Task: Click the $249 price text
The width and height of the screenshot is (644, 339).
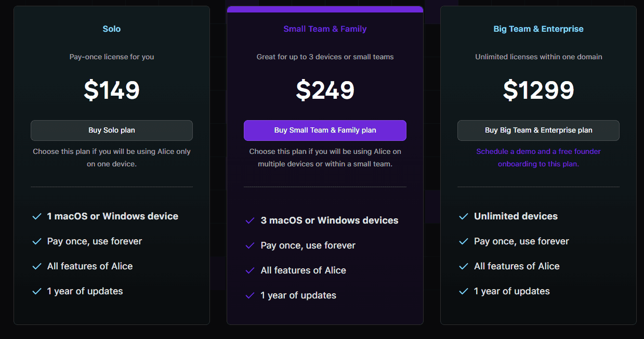Action: coord(325,90)
